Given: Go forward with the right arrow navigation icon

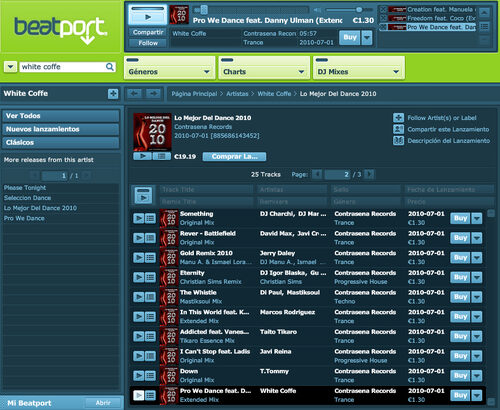Looking at the screenshot, I should (153, 94).
